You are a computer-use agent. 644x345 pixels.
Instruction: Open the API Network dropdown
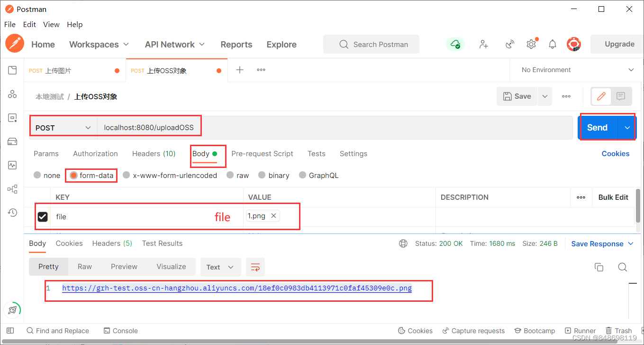coord(175,44)
